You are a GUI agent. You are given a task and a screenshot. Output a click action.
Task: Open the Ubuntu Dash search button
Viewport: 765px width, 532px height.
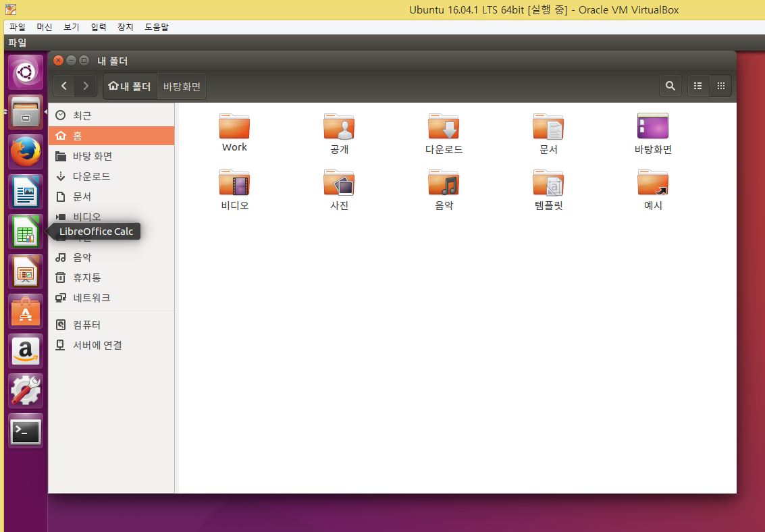(x=26, y=72)
